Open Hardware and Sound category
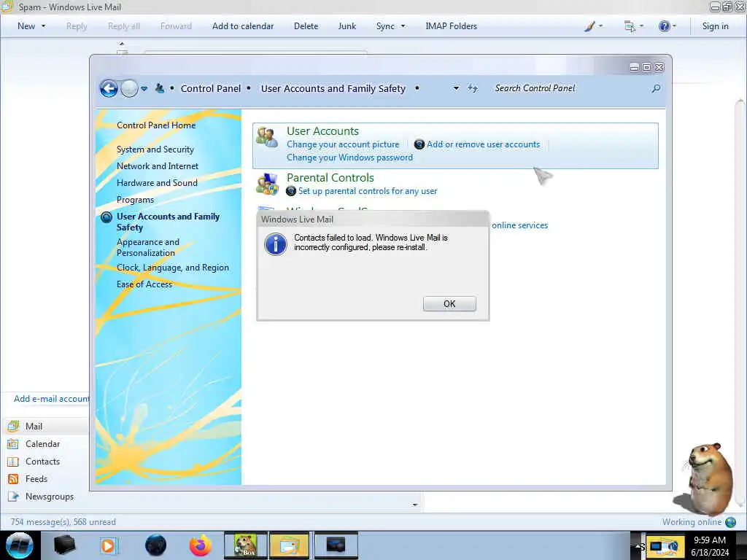Screen dimensions: 747x560 157,183
